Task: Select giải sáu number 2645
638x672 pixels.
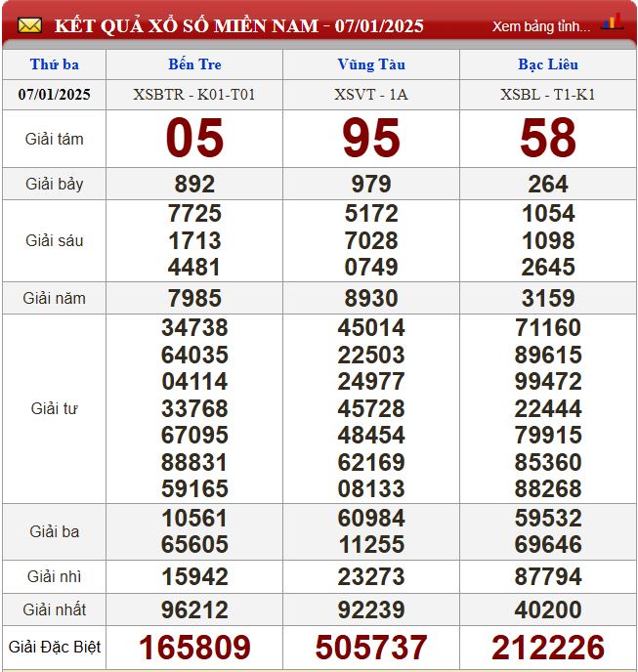Action: pos(548,267)
